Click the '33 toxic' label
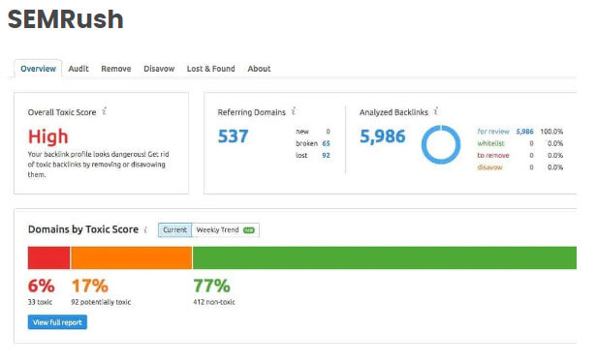Image resolution: width=597 pixels, height=364 pixels. pyautogui.click(x=40, y=302)
